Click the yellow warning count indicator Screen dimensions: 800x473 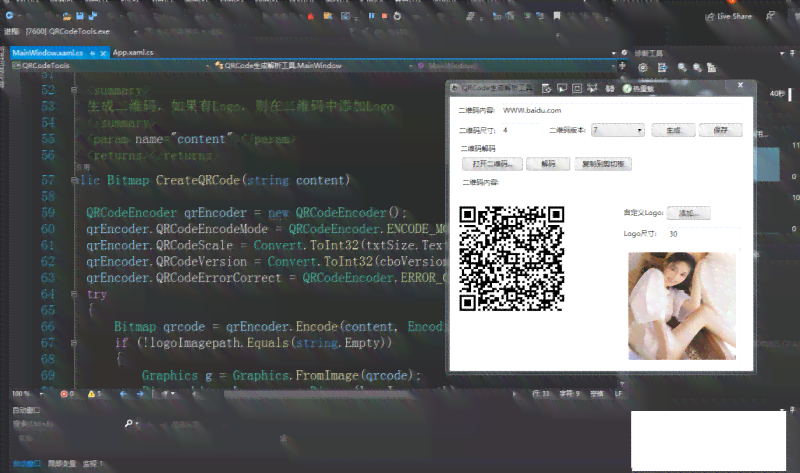point(94,394)
